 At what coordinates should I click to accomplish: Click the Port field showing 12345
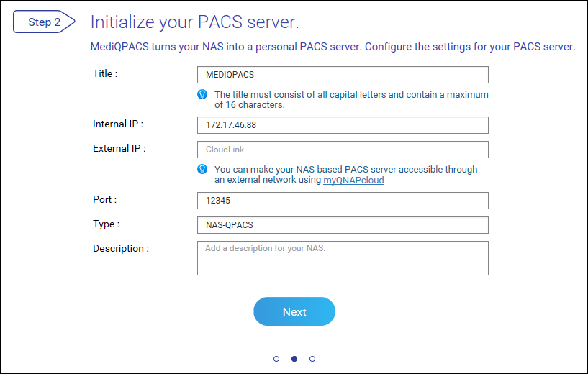343,201
